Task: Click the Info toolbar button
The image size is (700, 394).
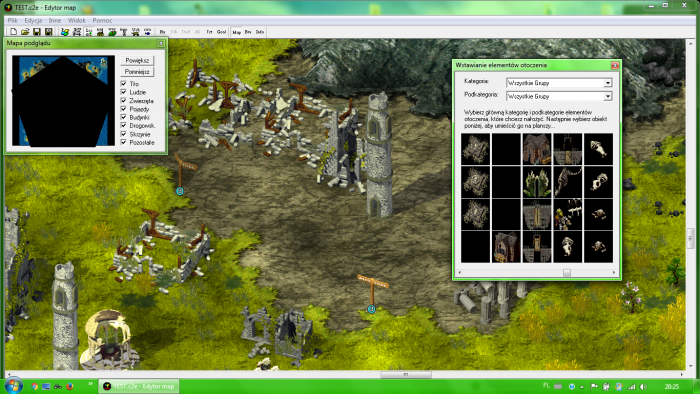Action: click(260, 32)
